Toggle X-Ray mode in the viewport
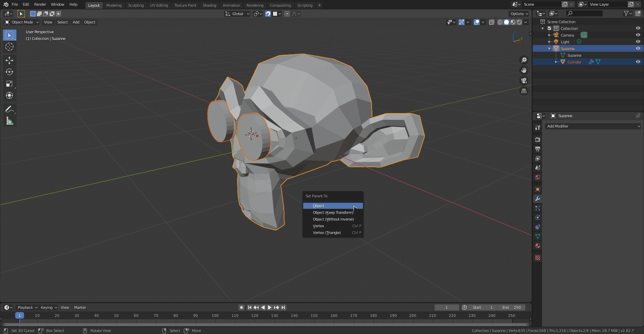The image size is (644, 334). (x=492, y=22)
